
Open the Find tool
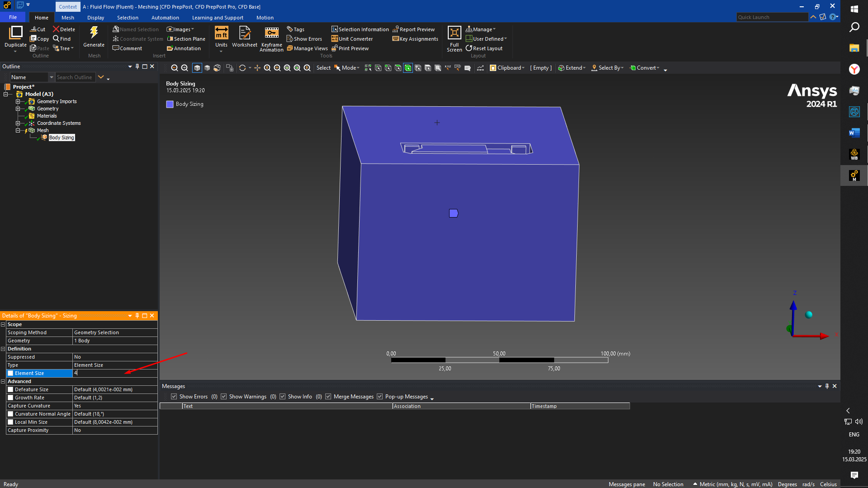click(x=62, y=39)
